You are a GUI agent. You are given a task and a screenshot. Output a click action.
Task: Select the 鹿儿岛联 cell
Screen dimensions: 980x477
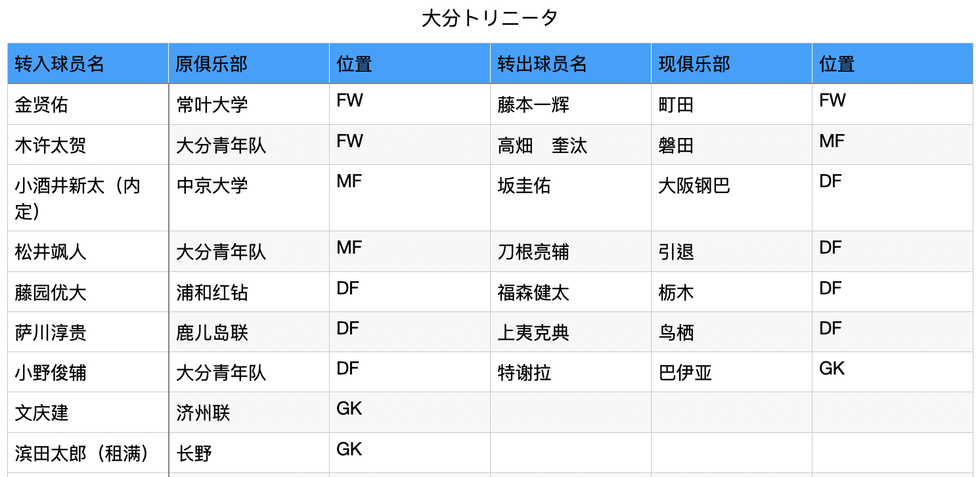[x=249, y=332]
